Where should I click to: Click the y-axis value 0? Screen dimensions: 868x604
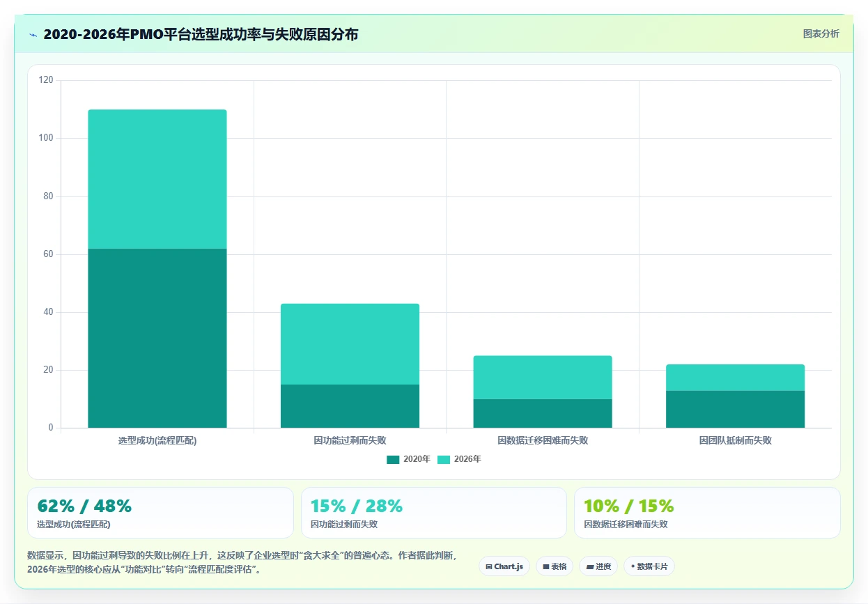pos(51,428)
